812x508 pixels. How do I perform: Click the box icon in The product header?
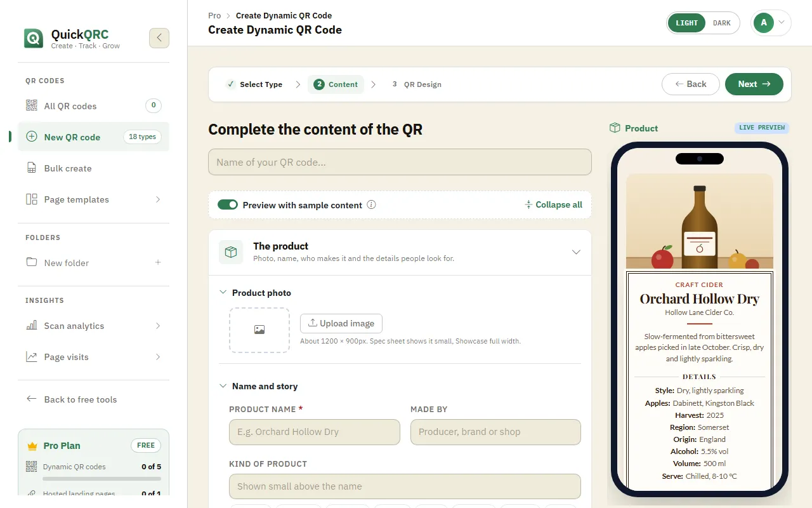[231, 252]
